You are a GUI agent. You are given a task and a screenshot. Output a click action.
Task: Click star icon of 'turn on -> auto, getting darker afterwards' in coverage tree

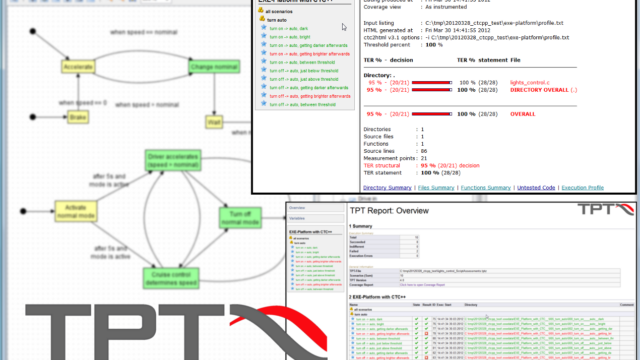[264, 44]
